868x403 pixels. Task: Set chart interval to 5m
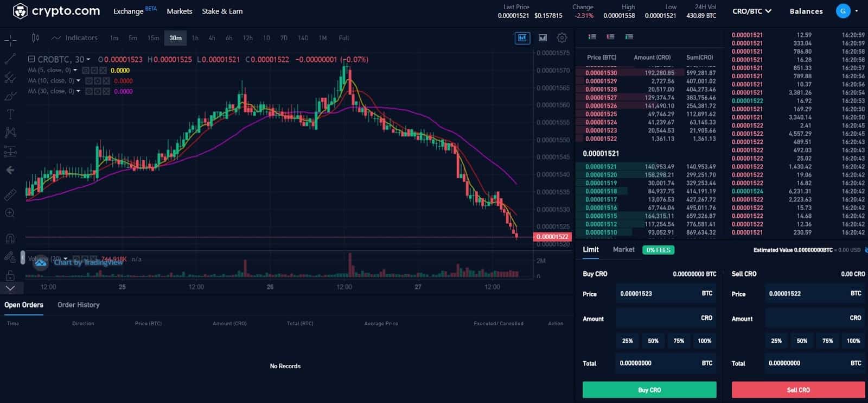click(x=133, y=38)
